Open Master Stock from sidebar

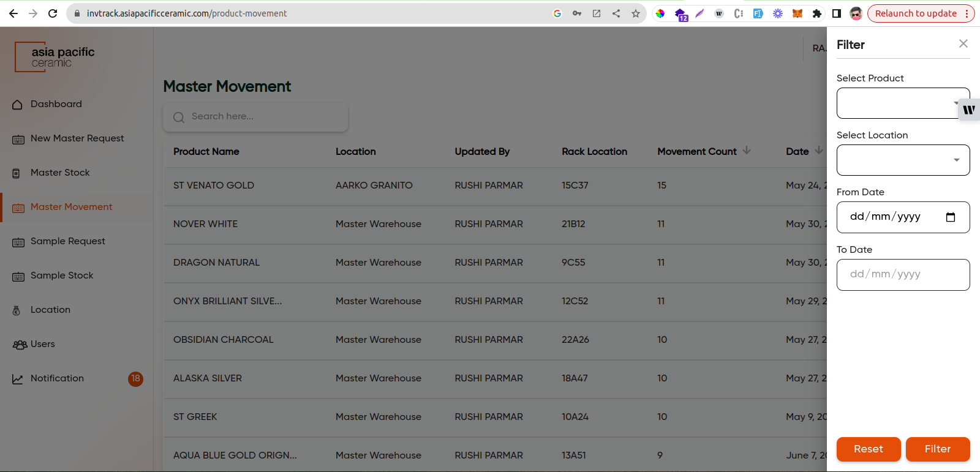60,173
